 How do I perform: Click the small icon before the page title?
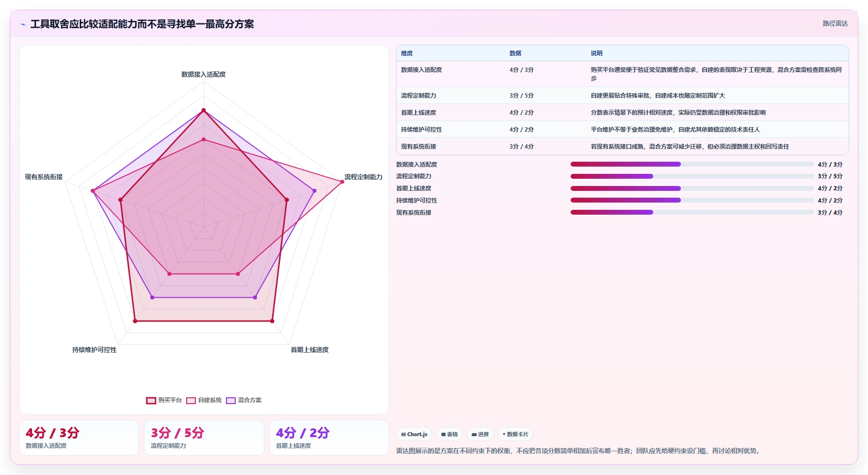pyautogui.click(x=23, y=24)
